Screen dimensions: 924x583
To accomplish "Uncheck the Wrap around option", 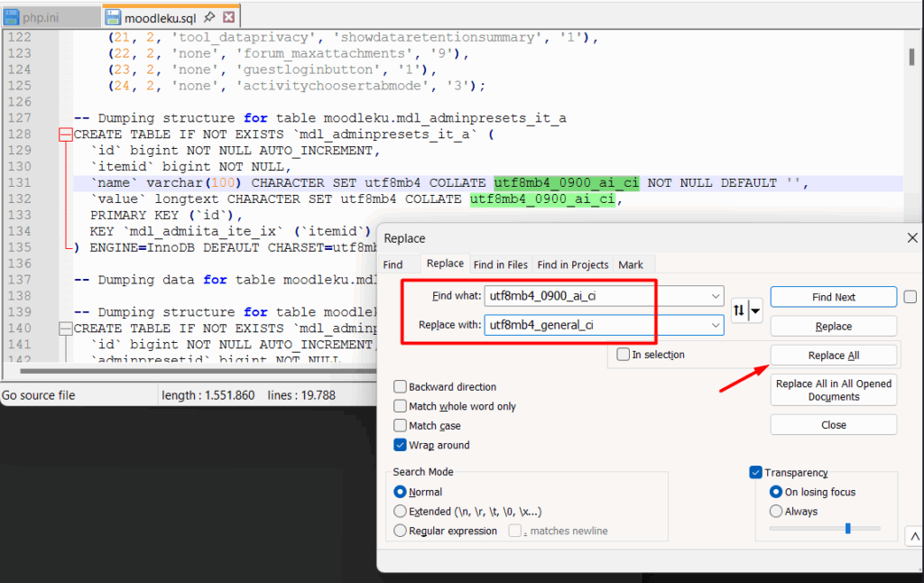I will [x=400, y=444].
